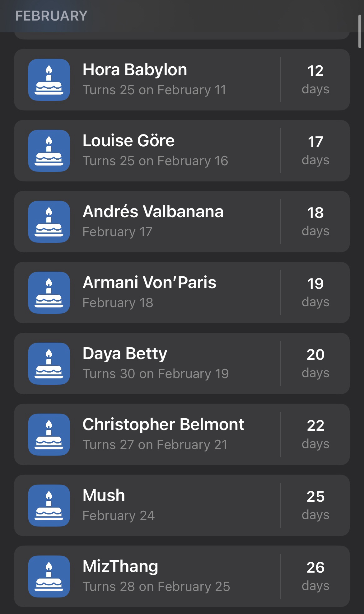
Task: Click the vertical scrollbar indicator
Action: coord(360,31)
